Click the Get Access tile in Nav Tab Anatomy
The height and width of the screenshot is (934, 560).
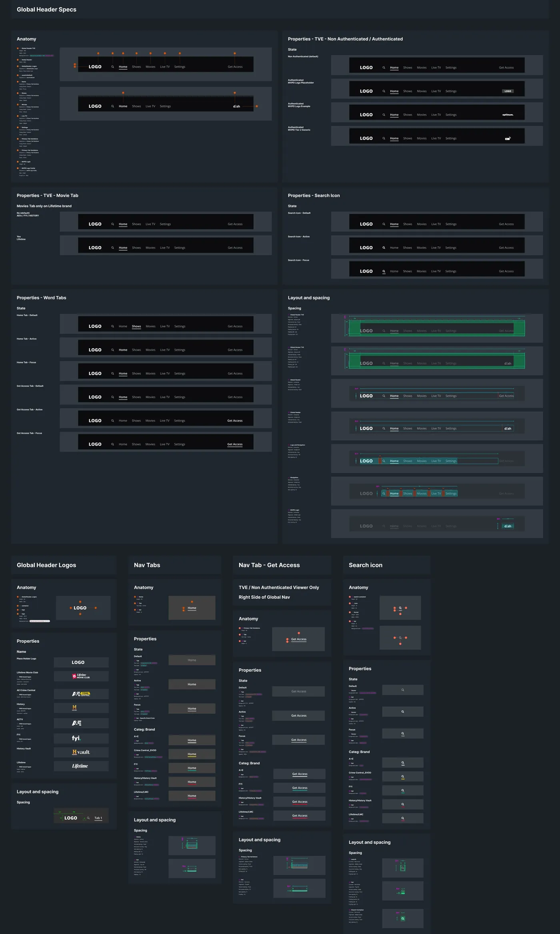coord(298,639)
